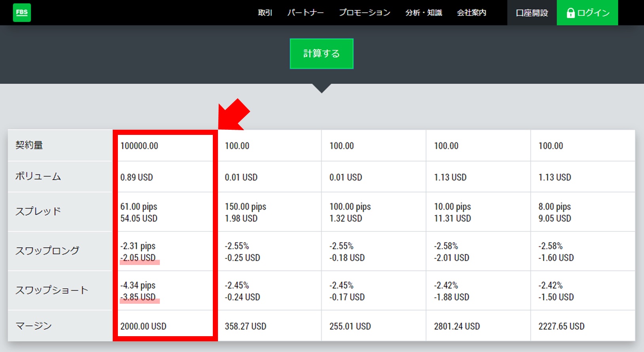Click the 10.00 pips spread value
Image resolution: width=644 pixels, height=352 pixels.
(x=453, y=206)
